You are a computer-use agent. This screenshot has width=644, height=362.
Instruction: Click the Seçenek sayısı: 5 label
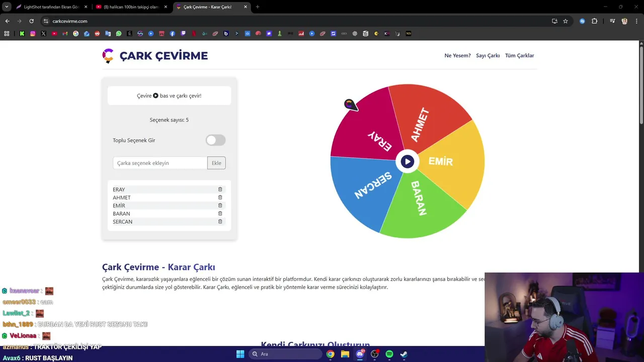(x=169, y=120)
